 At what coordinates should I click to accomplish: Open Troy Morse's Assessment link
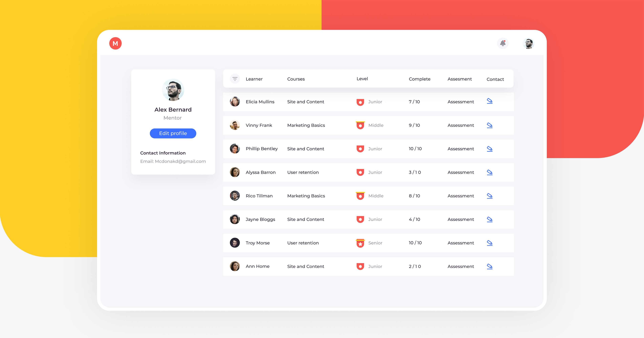pos(460,243)
